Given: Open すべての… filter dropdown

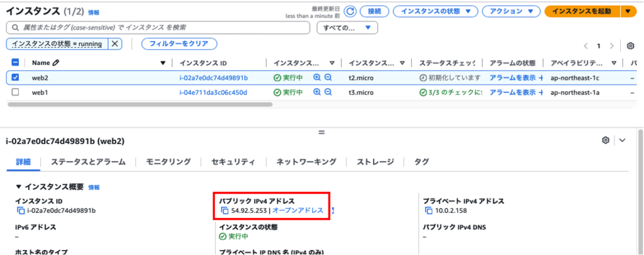Looking at the screenshot, I should 347,28.
